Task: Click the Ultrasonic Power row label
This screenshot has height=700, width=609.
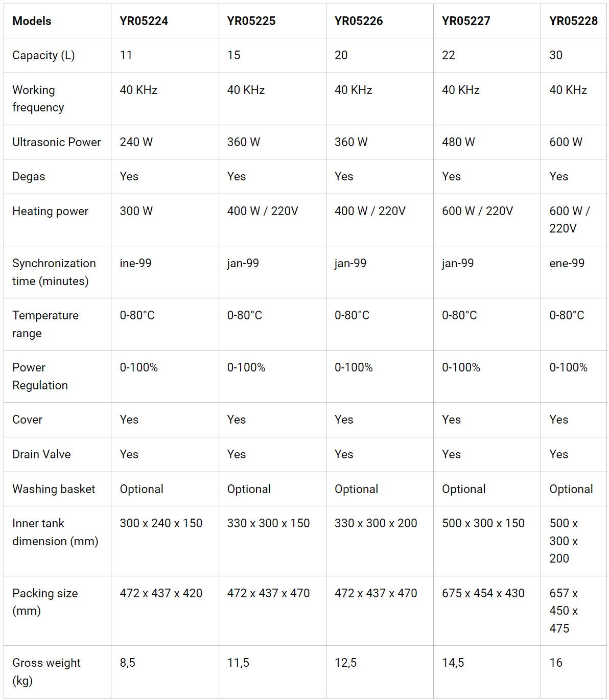Action: tap(56, 142)
